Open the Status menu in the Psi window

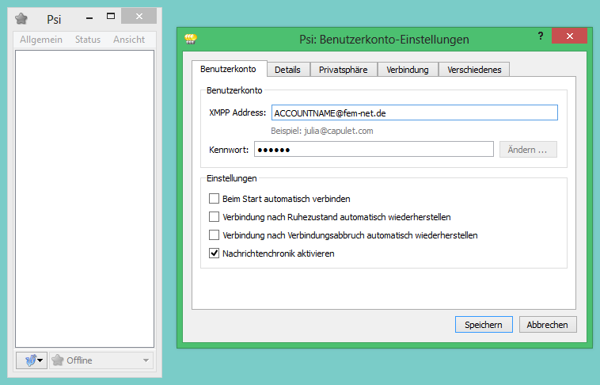pos(88,39)
